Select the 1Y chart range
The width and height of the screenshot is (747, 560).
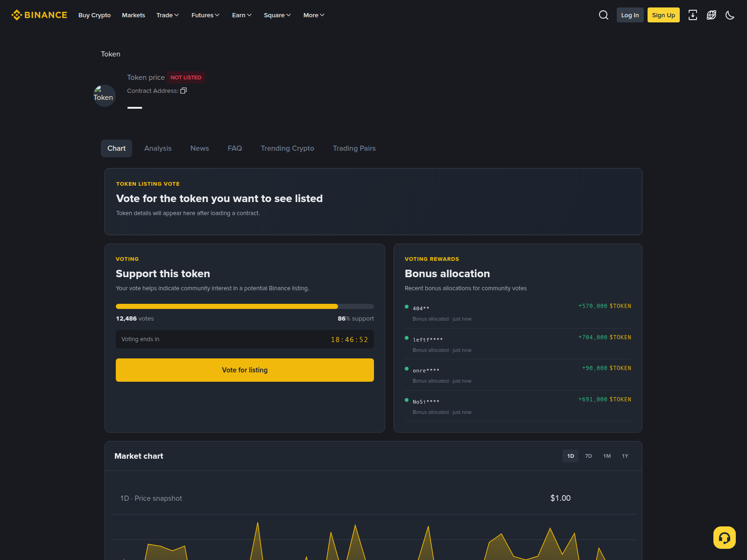click(625, 456)
